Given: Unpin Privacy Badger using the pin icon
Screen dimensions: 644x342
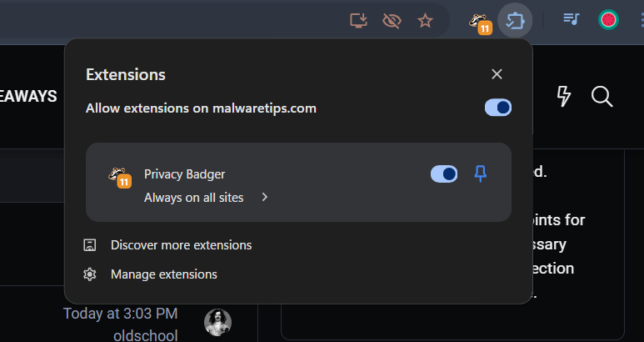Looking at the screenshot, I should tap(481, 174).
